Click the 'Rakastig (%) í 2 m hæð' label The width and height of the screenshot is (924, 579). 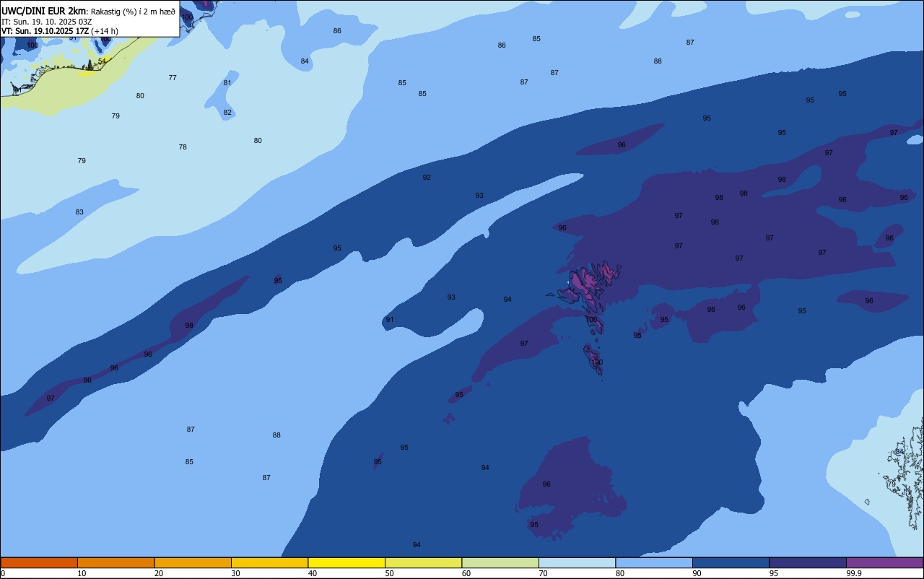[x=133, y=12]
